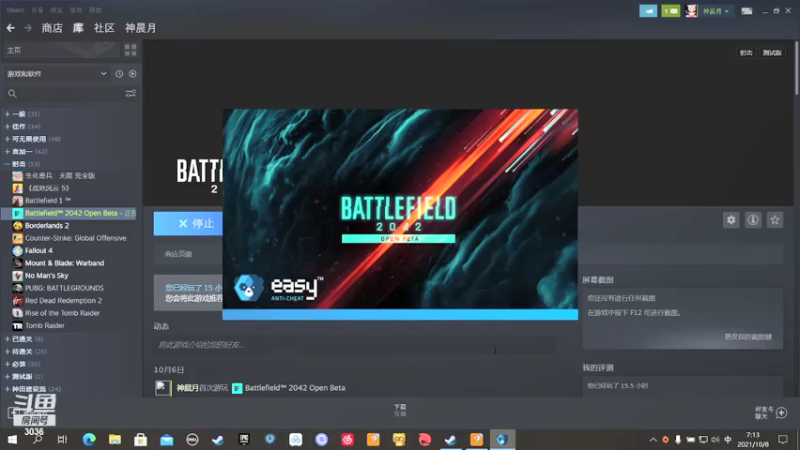Sort library by recent activity clock icon
Screen dimensions: 800x450
119,74
